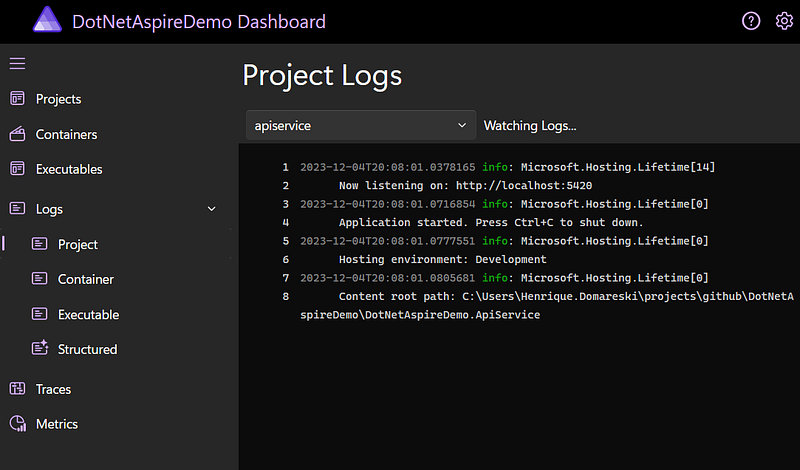Navigate to the Traces page
This screenshot has height=470, width=800.
pos(53,389)
